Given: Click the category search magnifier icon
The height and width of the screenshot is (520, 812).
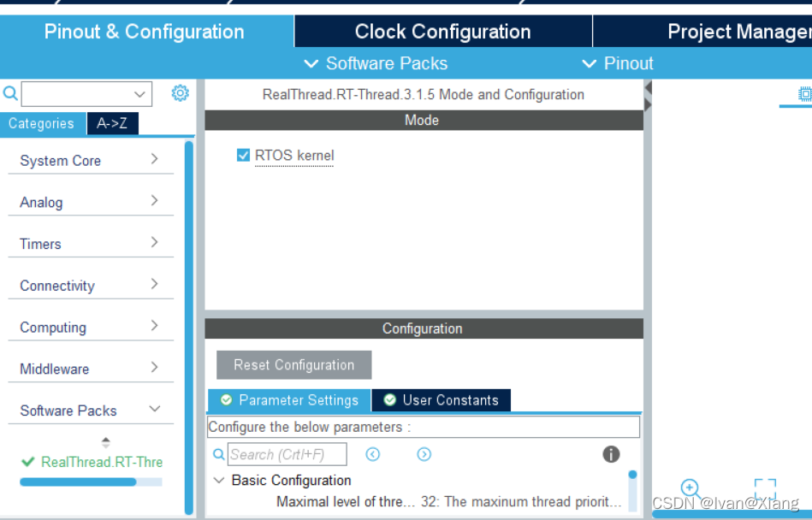Looking at the screenshot, I should click(10, 94).
